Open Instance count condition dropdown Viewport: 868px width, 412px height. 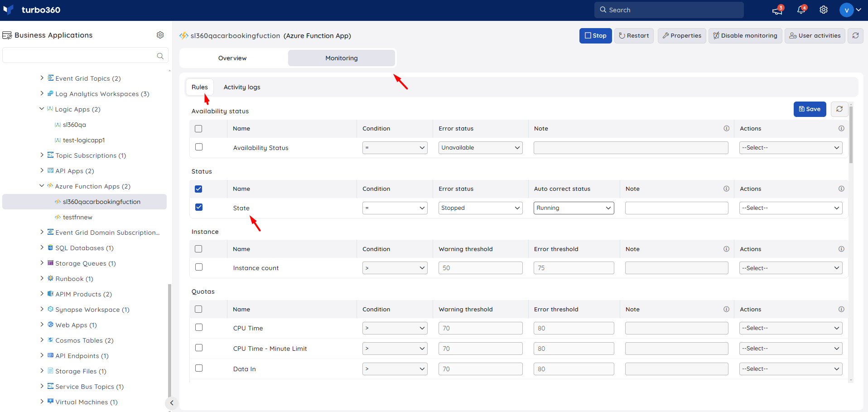tap(395, 268)
